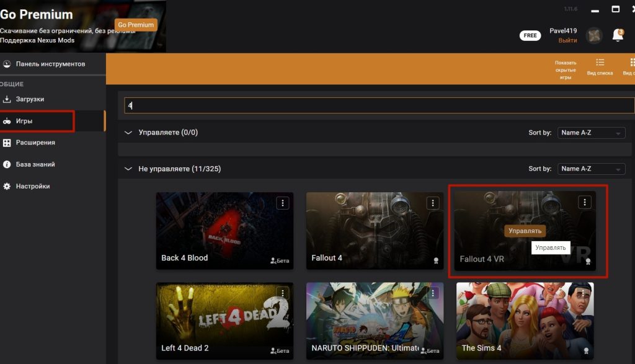This screenshot has width=635, height=364.
Task: Open three-dot menu on Left 4 Dead 2
Action: tap(283, 293)
